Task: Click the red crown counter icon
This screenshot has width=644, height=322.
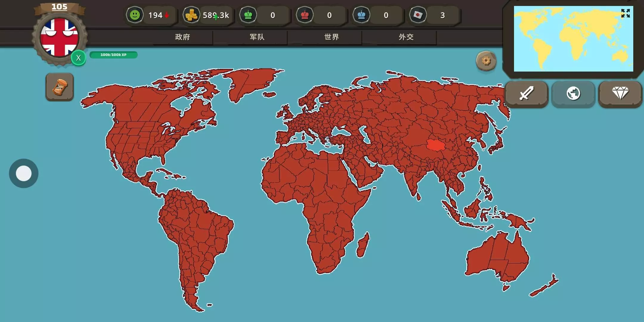Action: click(305, 15)
